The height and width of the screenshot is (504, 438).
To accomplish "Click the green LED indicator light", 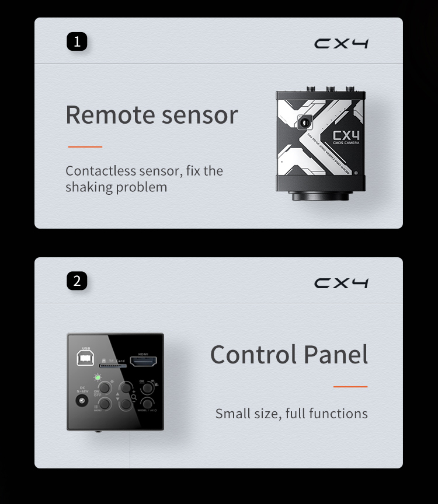I will 98,377.
